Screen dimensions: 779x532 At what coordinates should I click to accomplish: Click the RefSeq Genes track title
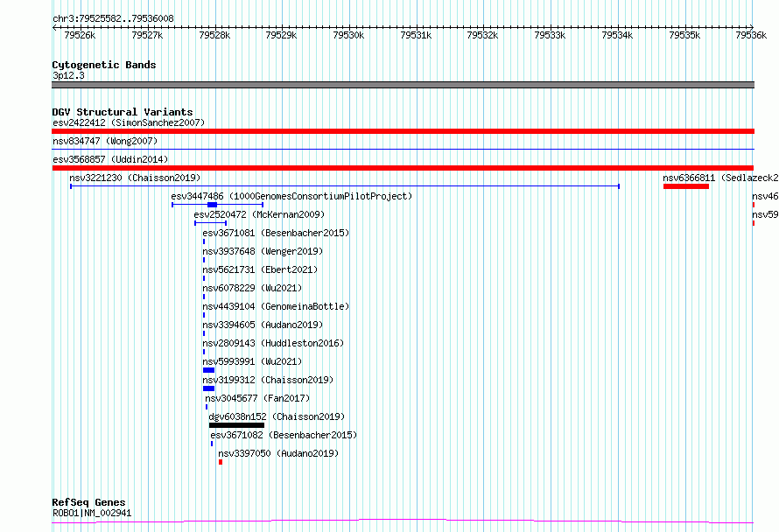click(x=88, y=502)
